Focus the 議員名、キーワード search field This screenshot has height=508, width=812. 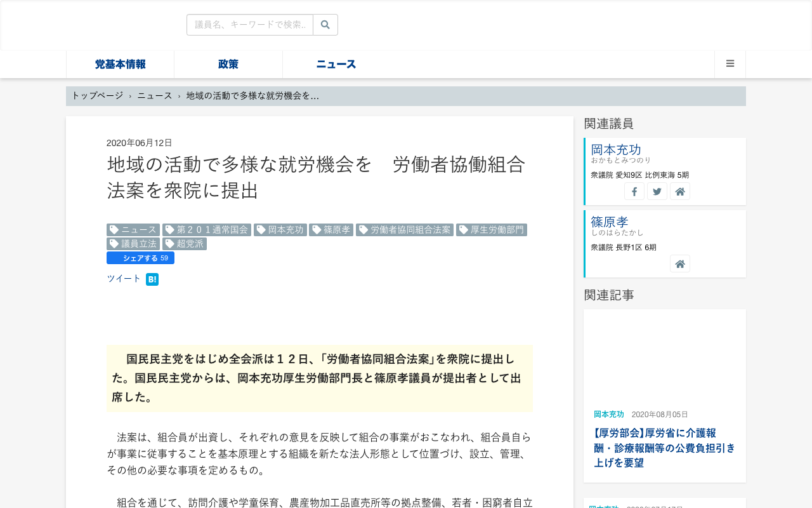click(x=250, y=25)
